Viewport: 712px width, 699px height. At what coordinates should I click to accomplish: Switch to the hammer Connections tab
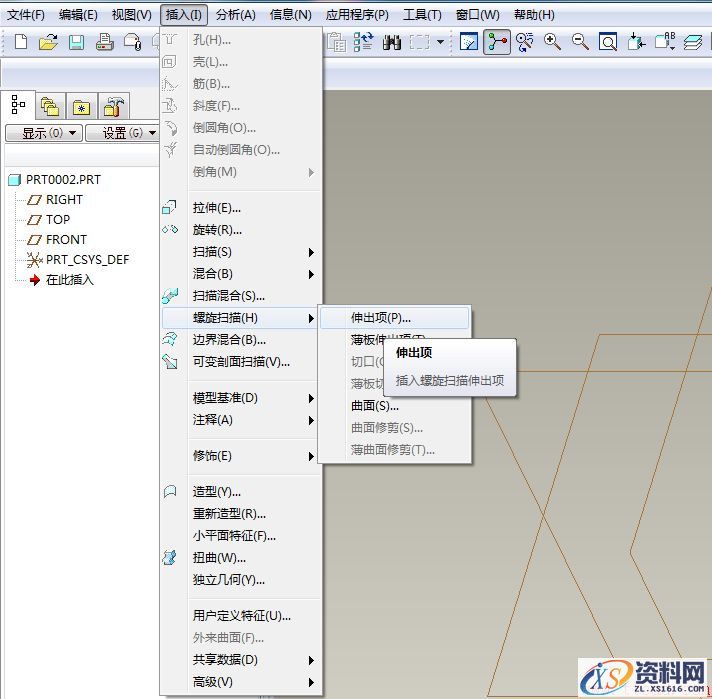pos(114,107)
